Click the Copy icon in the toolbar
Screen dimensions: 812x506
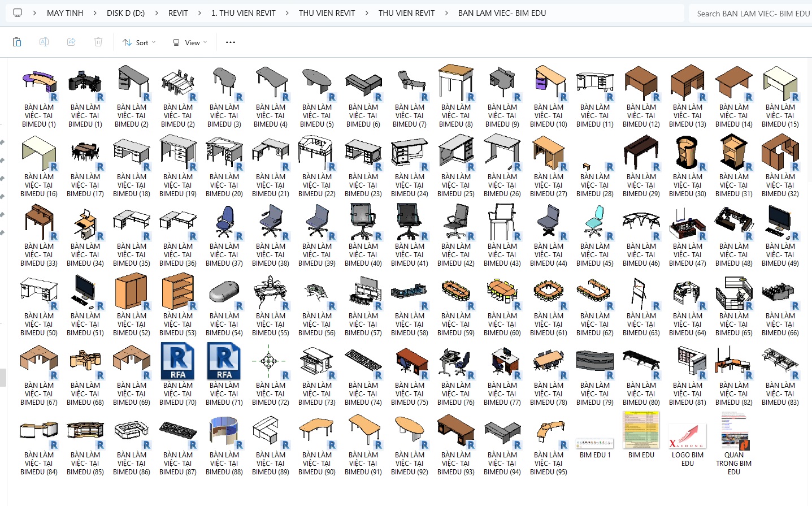[x=17, y=42]
